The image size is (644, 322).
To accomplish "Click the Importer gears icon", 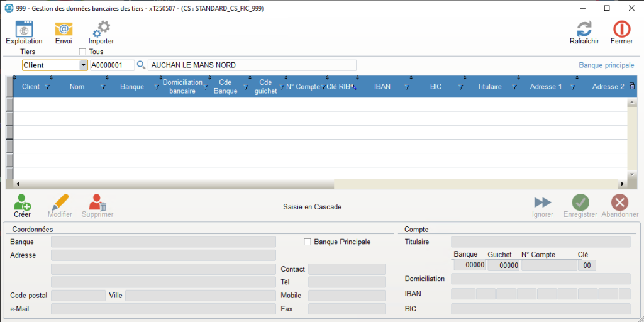I will (101, 29).
